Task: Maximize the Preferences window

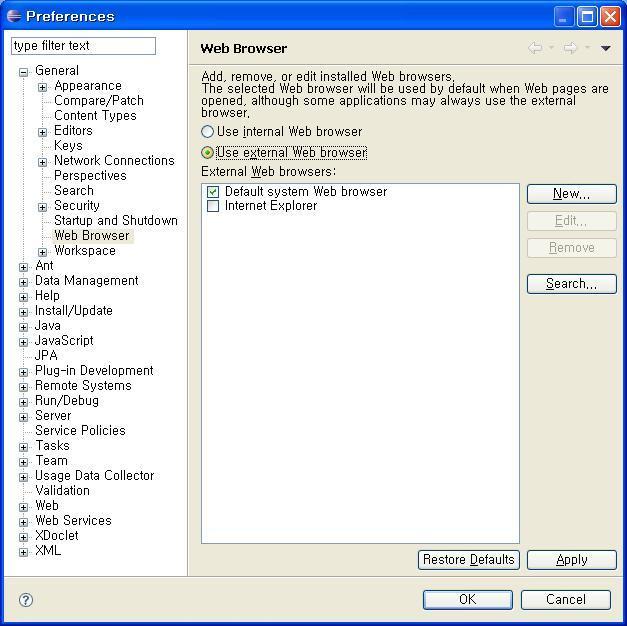Action: click(587, 17)
